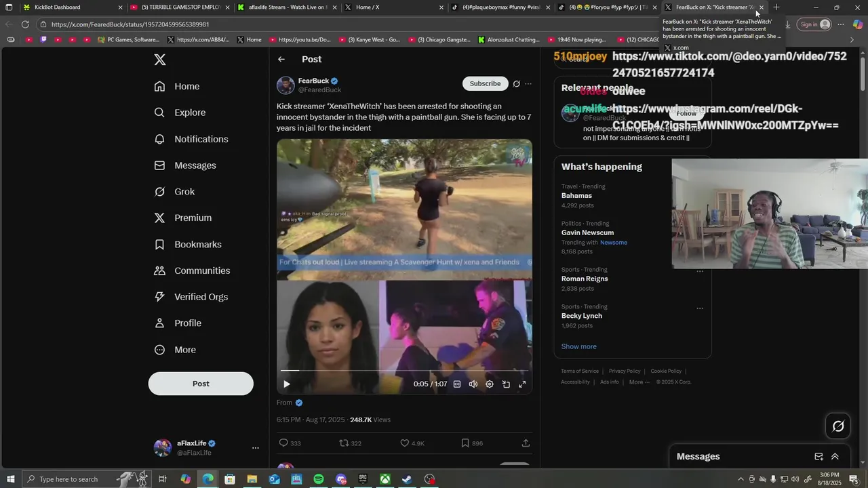The width and height of the screenshot is (868, 488).
Task: Click the Grok explain icon on the post
Action: tap(516, 84)
